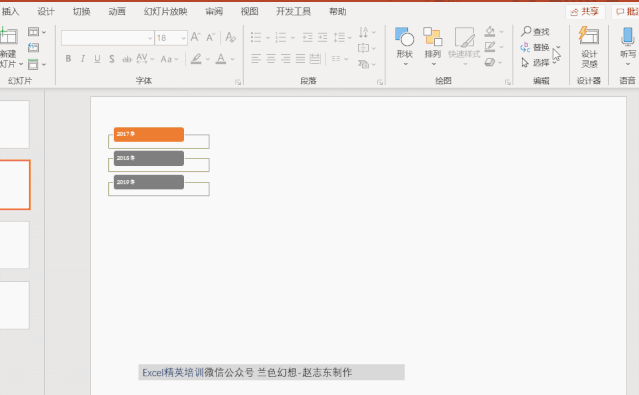This screenshot has height=395, width=639.
Task: Expand the font name combo box
Action: point(150,38)
